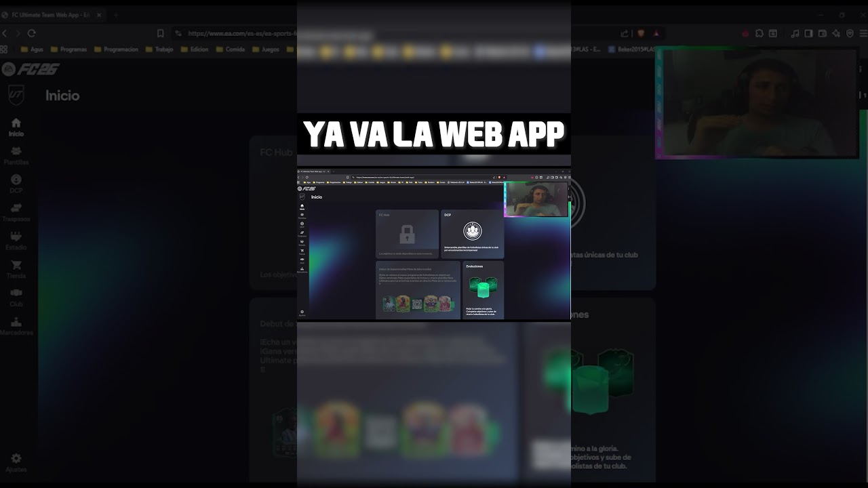The width and height of the screenshot is (868, 488).
Task: Click the large ea.com address bar URL
Action: click(x=242, y=33)
